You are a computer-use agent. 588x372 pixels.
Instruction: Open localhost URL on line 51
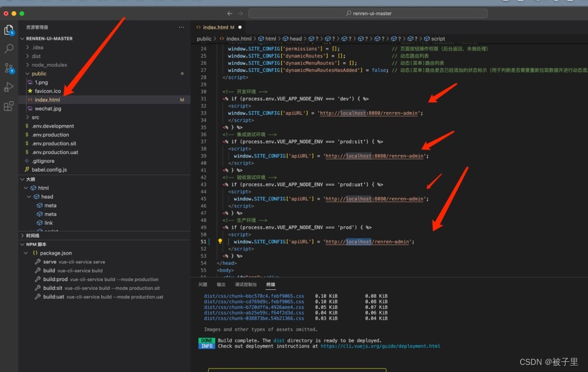367,242
